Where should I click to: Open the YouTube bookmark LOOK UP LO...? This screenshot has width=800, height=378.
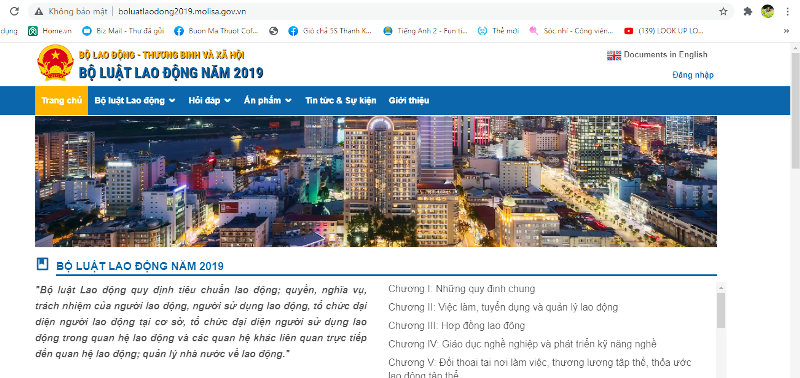tap(664, 31)
